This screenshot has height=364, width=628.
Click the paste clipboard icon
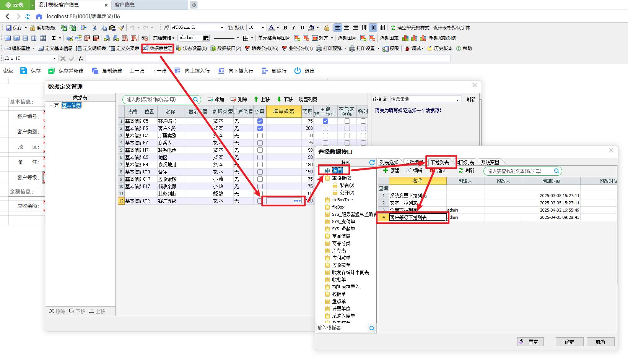[x=112, y=28]
